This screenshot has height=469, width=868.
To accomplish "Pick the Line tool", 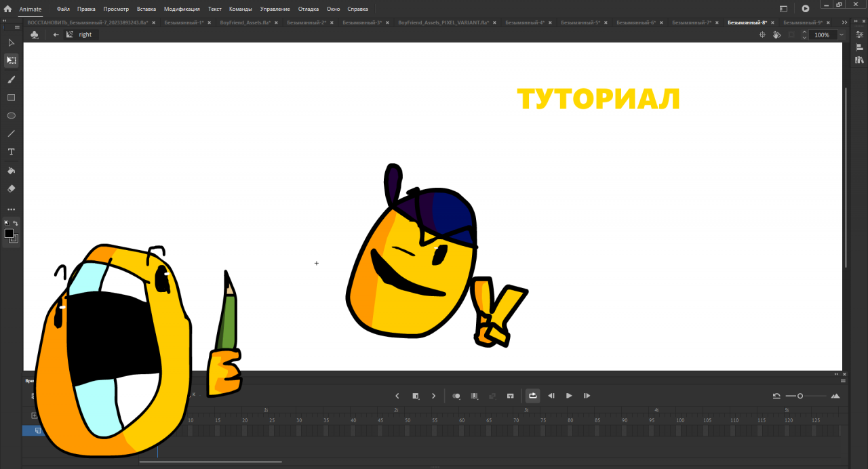I will 11,134.
